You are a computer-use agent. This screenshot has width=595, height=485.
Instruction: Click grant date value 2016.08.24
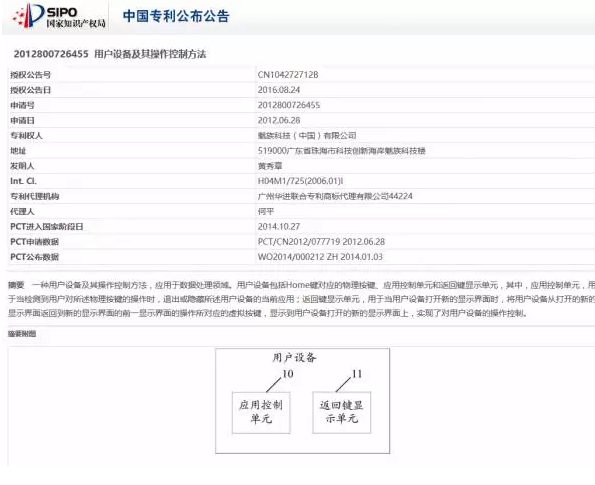click(x=279, y=90)
